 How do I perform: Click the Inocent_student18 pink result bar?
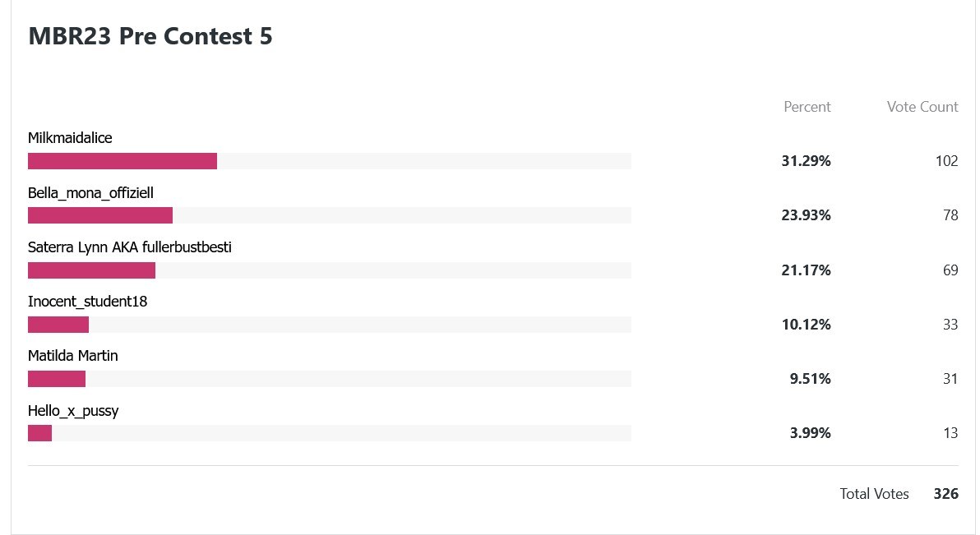point(58,325)
